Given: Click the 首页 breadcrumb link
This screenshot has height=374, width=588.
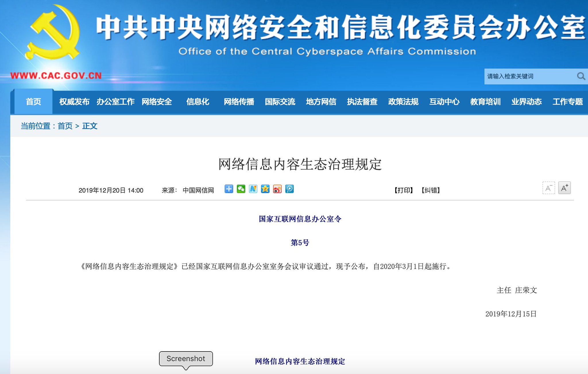Looking at the screenshot, I should tap(65, 126).
